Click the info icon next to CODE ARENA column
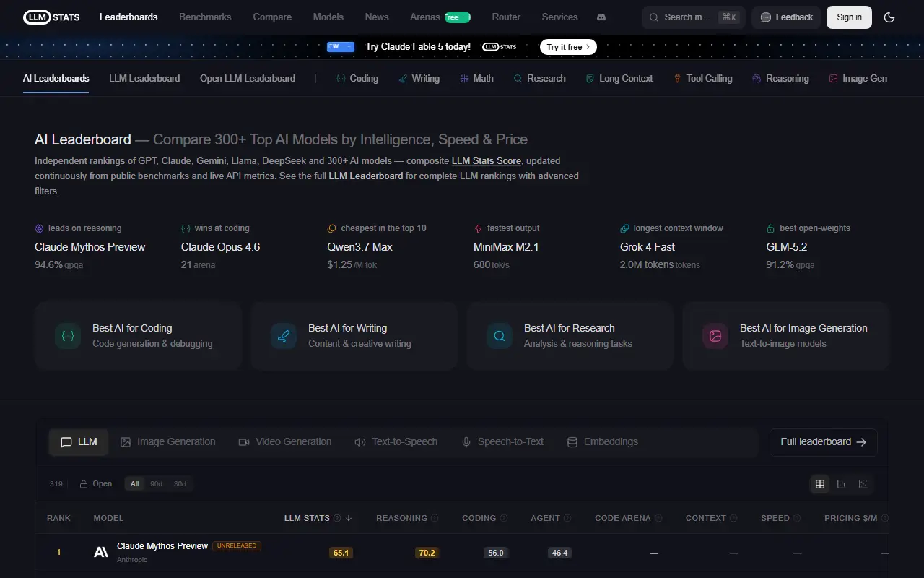Image resolution: width=924 pixels, height=578 pixels. pyautogui.click(x=658, y=518)
